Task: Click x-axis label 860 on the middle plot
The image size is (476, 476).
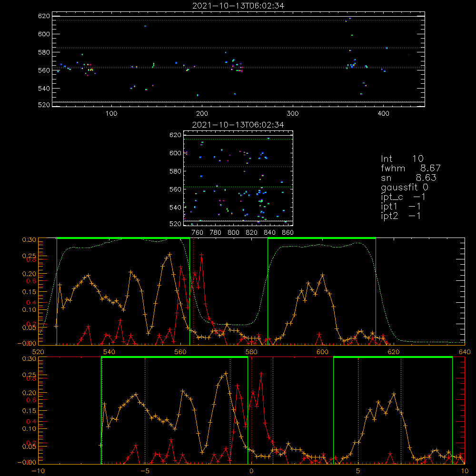Action: pos(288,233)
